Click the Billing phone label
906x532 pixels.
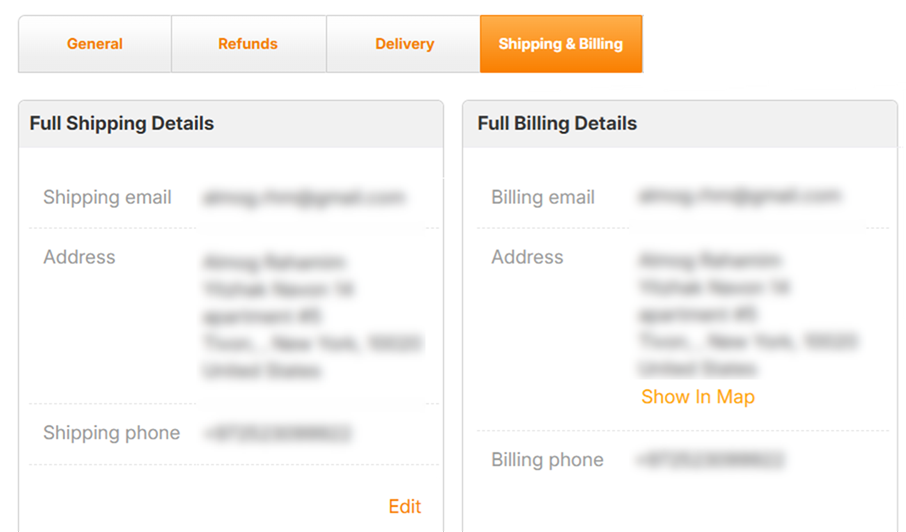[x=547, y=460]
